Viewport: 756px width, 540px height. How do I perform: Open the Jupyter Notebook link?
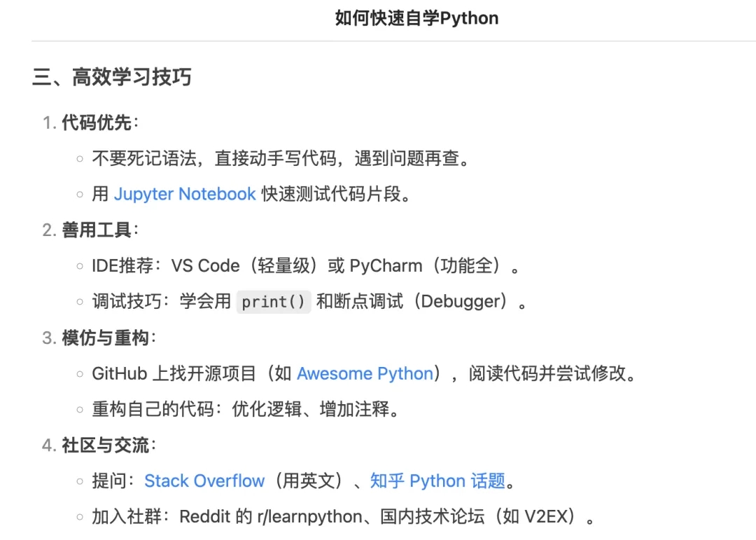(185, 194)
